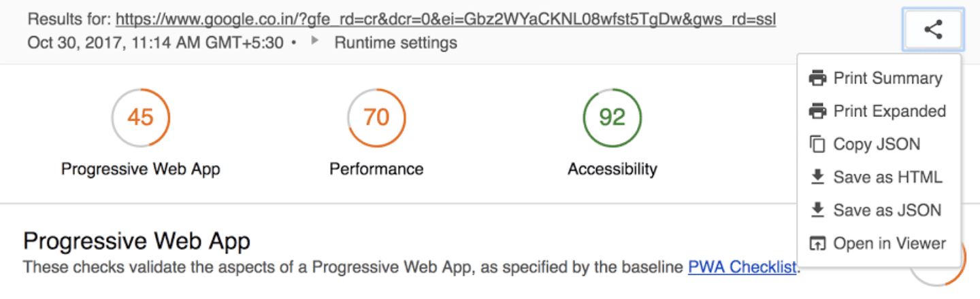980x299 pixels.
Task: Click the Accessibility score gauge showing 92
Action: point(612,117)
